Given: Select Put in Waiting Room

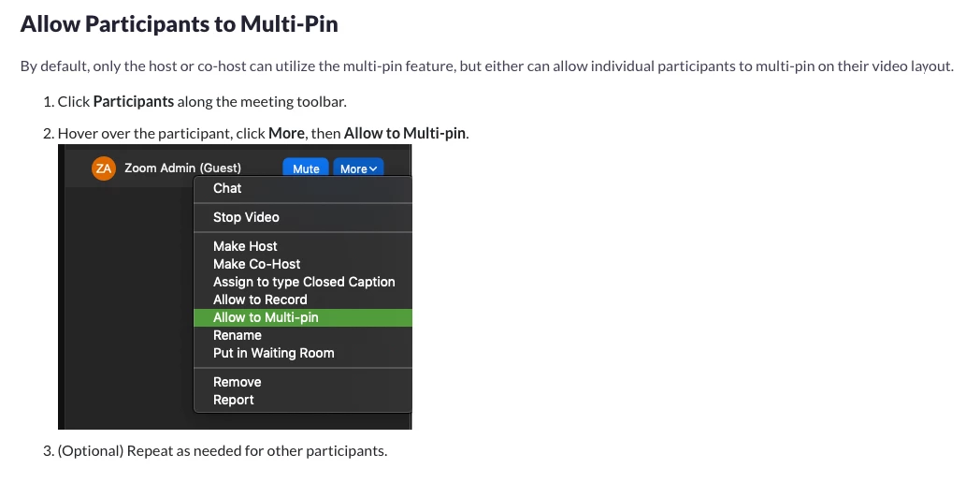Looking at the screenshot, I should pos(303,353).
